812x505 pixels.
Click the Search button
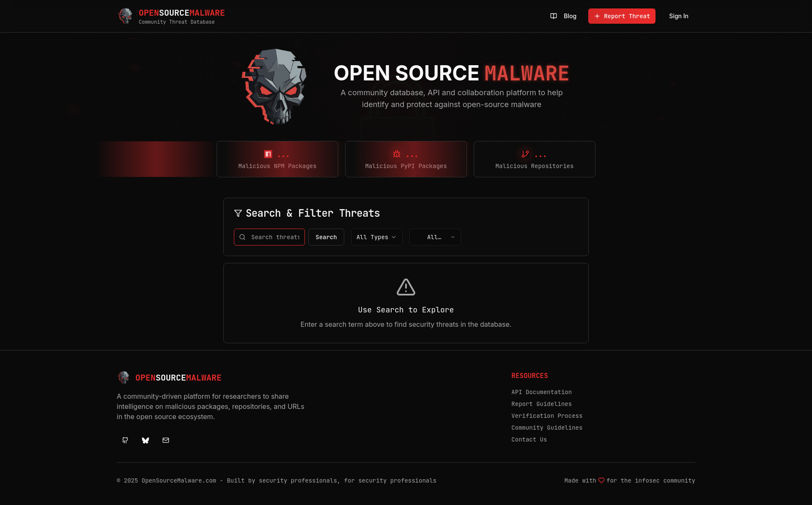tap(326, 237)
